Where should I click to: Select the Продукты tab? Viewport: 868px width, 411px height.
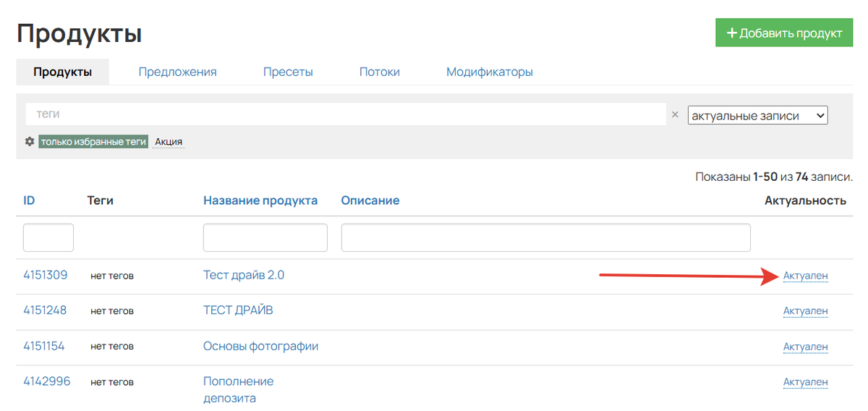pyautogui.click(x=62, y=72)
